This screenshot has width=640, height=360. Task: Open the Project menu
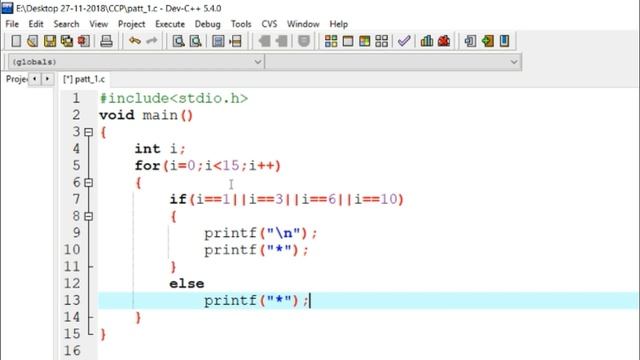click(131, 24)
